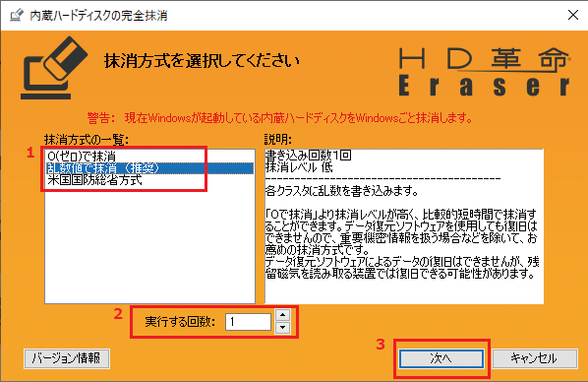
Task: Click the 実行する回数 number field
Action: (248, 322)
